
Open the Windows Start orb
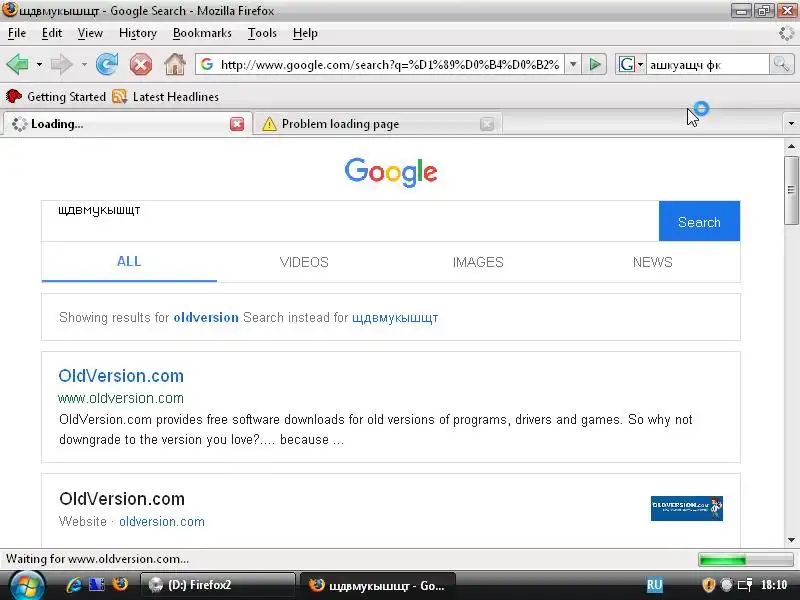tap(26, 586)
